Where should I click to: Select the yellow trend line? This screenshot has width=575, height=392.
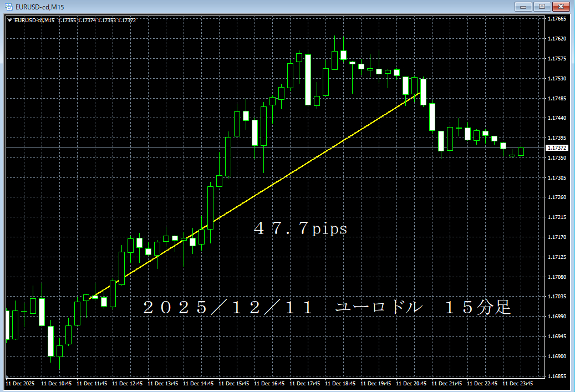(x=255, y=196)
